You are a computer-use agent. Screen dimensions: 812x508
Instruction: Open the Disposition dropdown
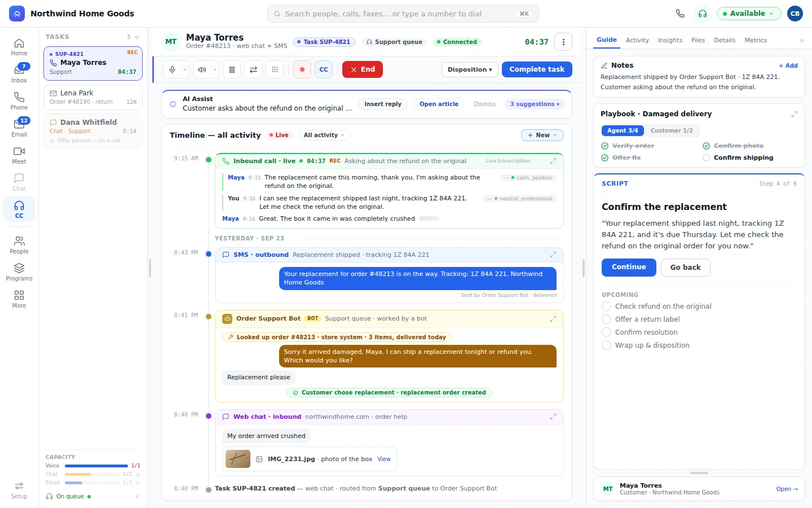470,69
